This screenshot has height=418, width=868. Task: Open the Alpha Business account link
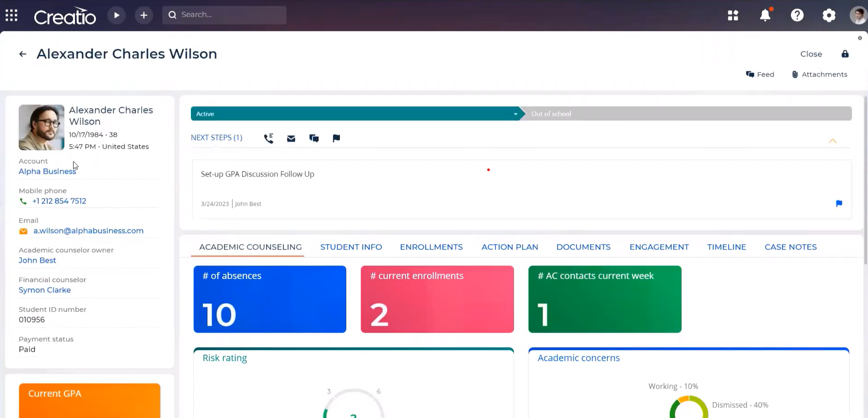47,171
